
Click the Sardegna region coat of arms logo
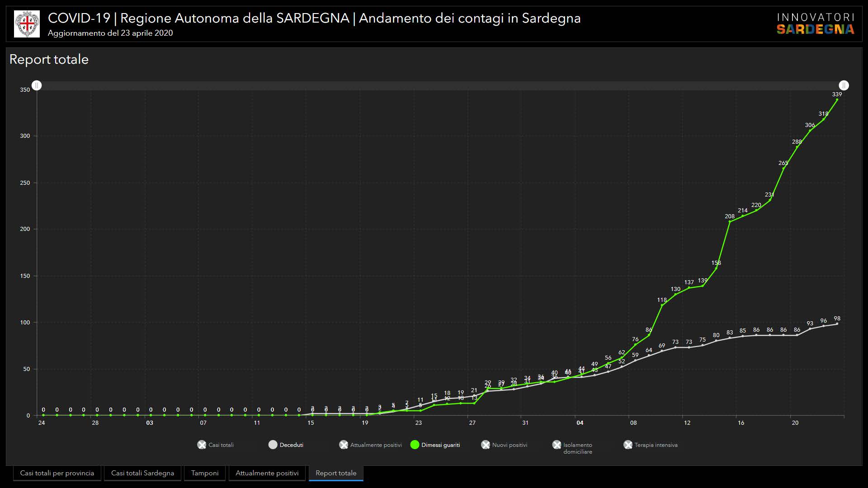click(x=27, y=24)
